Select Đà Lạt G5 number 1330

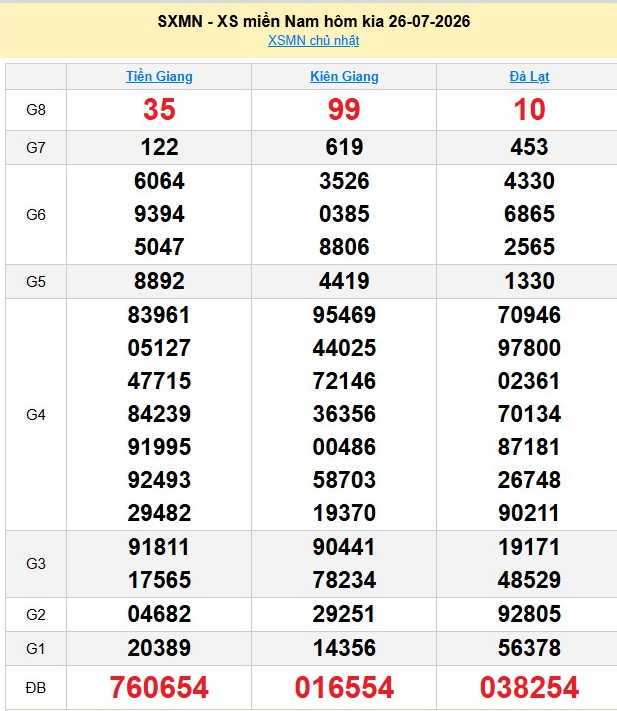tap(529, 281)
